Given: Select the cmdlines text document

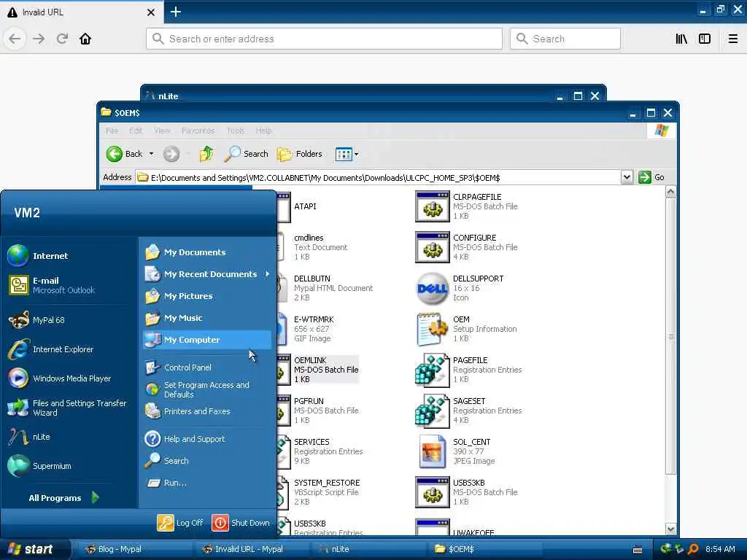Looking at the screenshot, I should [x=320, y=247].
